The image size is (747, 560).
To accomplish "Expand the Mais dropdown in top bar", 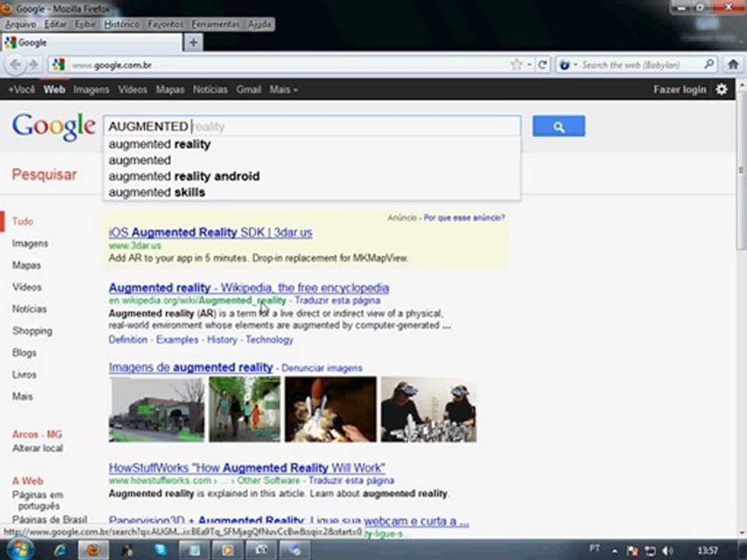I will click(283, 89).
